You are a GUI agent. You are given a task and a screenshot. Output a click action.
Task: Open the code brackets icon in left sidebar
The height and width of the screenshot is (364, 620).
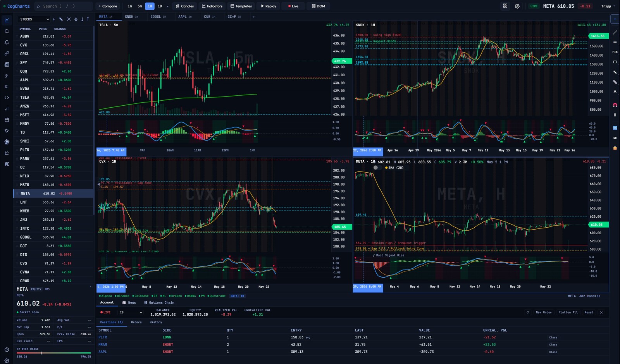(7, 98)
